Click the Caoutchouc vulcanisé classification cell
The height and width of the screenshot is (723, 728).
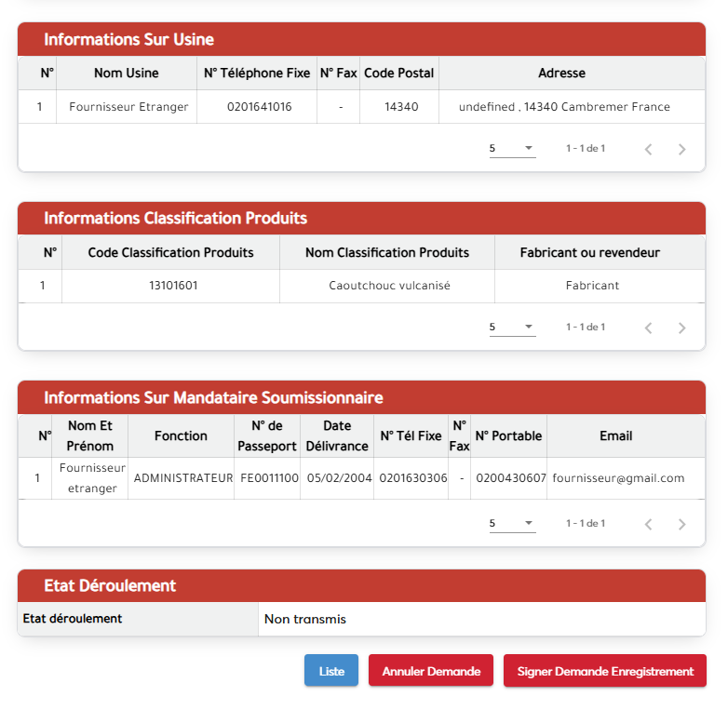(389, 286)
